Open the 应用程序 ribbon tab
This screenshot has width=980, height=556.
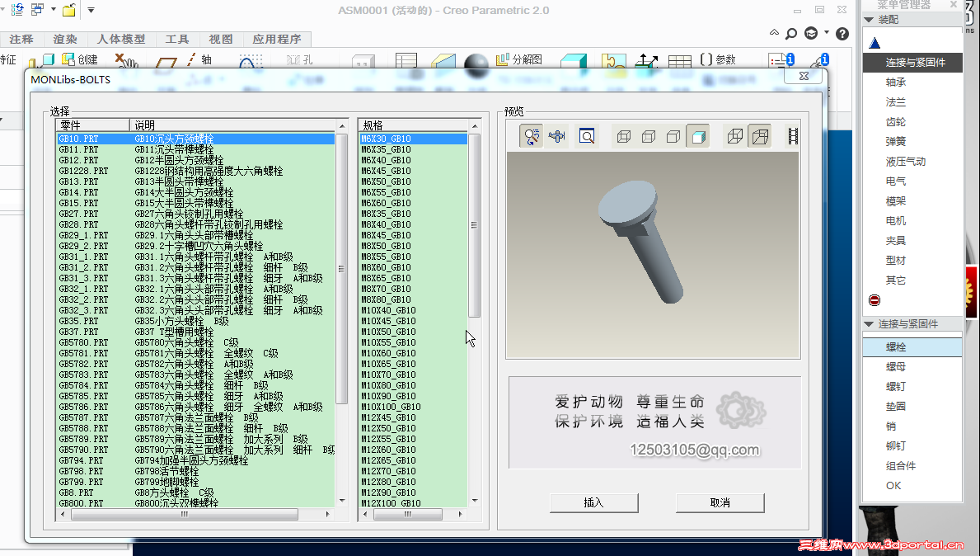[277, 40]
